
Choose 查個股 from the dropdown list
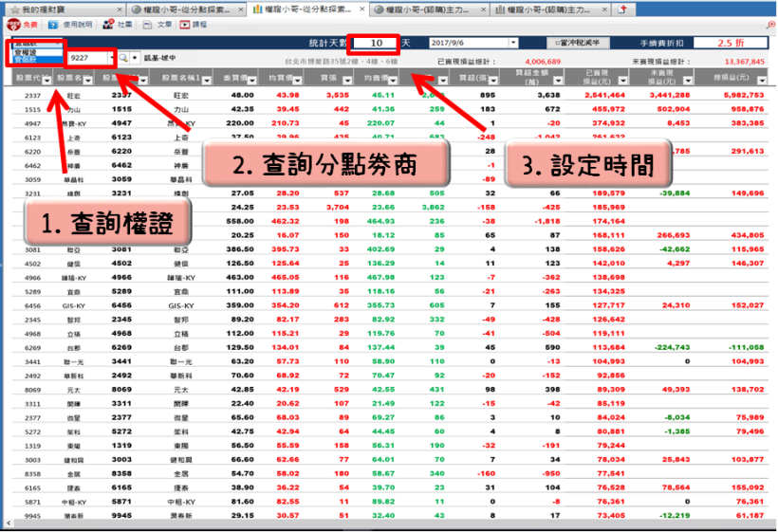click(x=37, y=60)
